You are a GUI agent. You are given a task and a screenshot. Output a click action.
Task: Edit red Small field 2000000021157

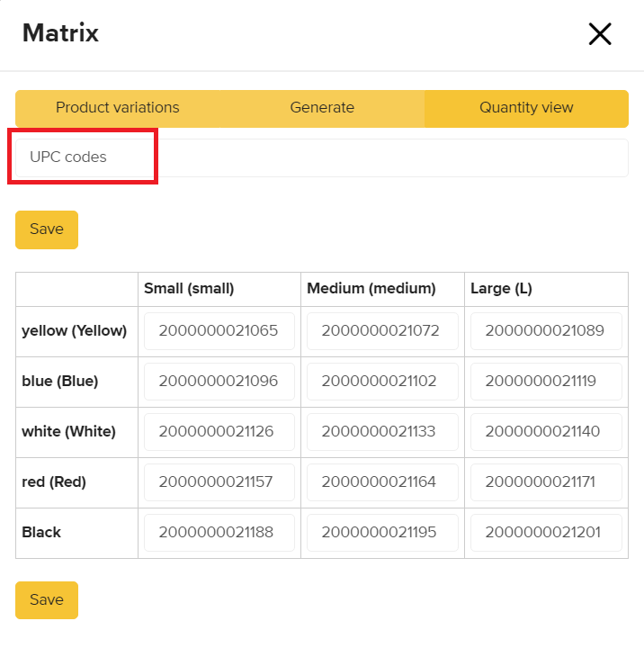pyautogui.click(x=219, y=482)
